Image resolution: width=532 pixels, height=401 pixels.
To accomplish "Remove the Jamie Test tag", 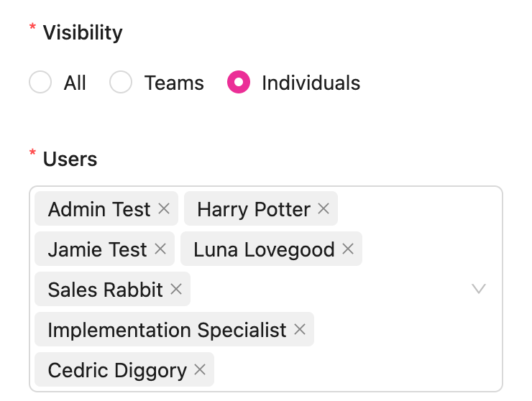I will (x=160, y=249).
